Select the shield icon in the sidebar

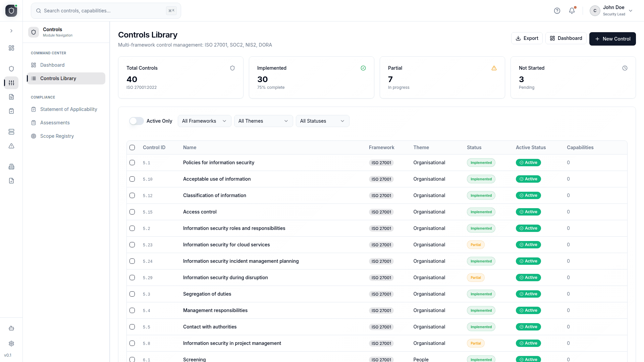pyautogui.click(x=11, y=68)
